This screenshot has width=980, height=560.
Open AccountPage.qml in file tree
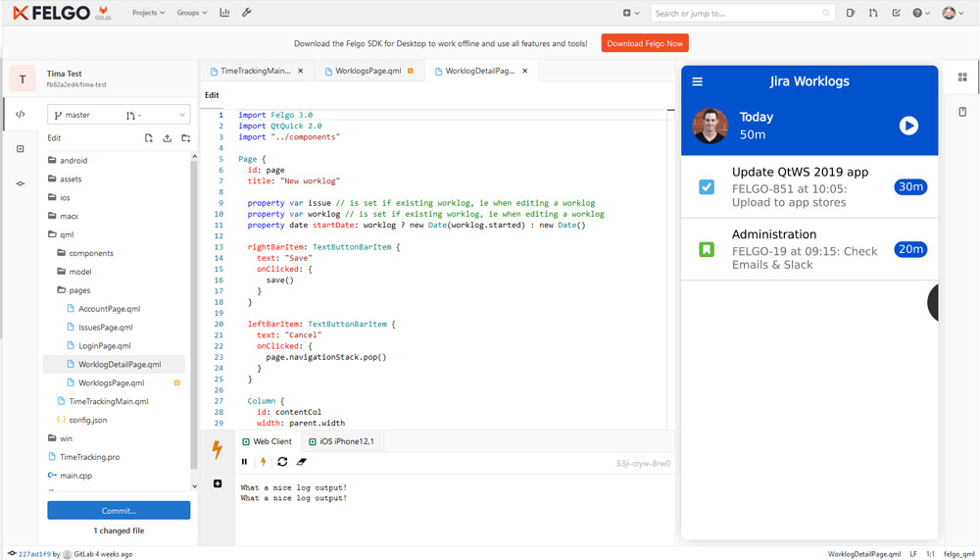[x=110, y=309]
